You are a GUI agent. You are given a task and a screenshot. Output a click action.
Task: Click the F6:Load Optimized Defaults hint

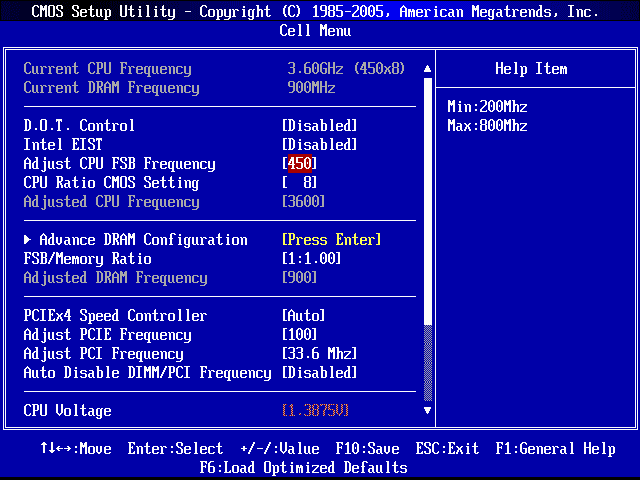tap(303, 468)
